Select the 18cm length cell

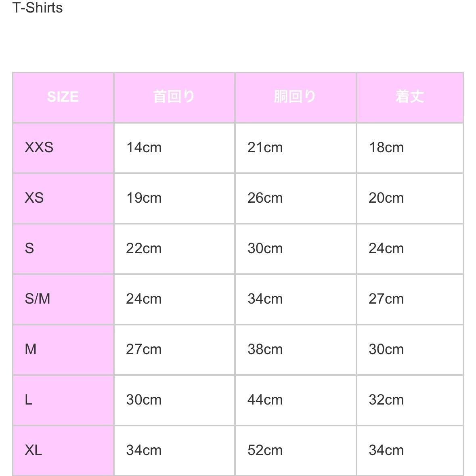pos(386,147)
